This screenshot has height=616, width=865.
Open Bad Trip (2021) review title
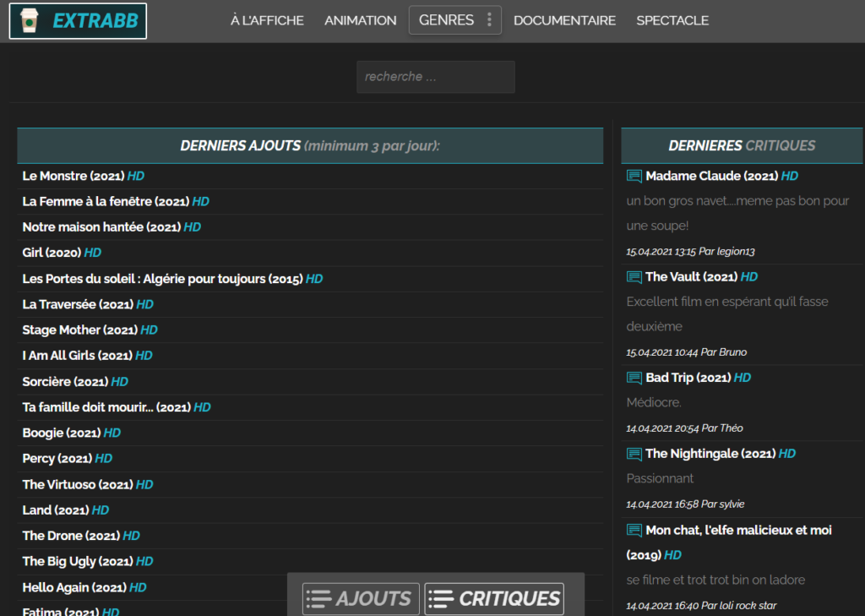click(699, 378)
